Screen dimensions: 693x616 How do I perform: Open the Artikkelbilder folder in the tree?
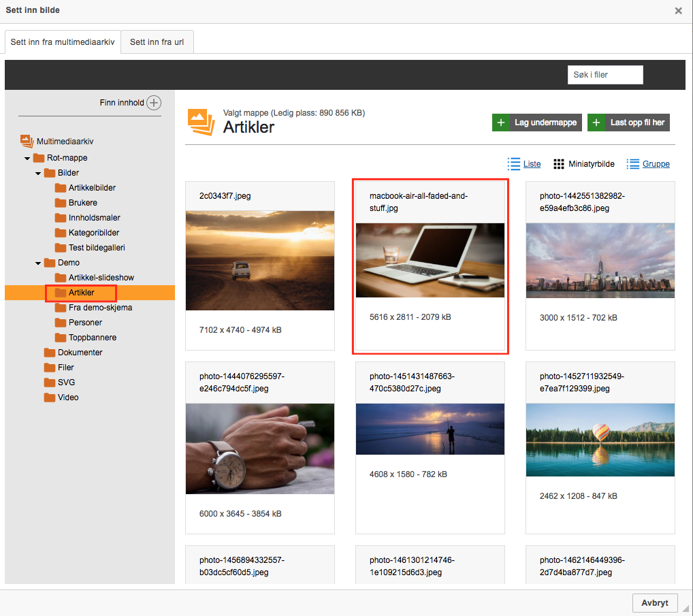point(92,188)
